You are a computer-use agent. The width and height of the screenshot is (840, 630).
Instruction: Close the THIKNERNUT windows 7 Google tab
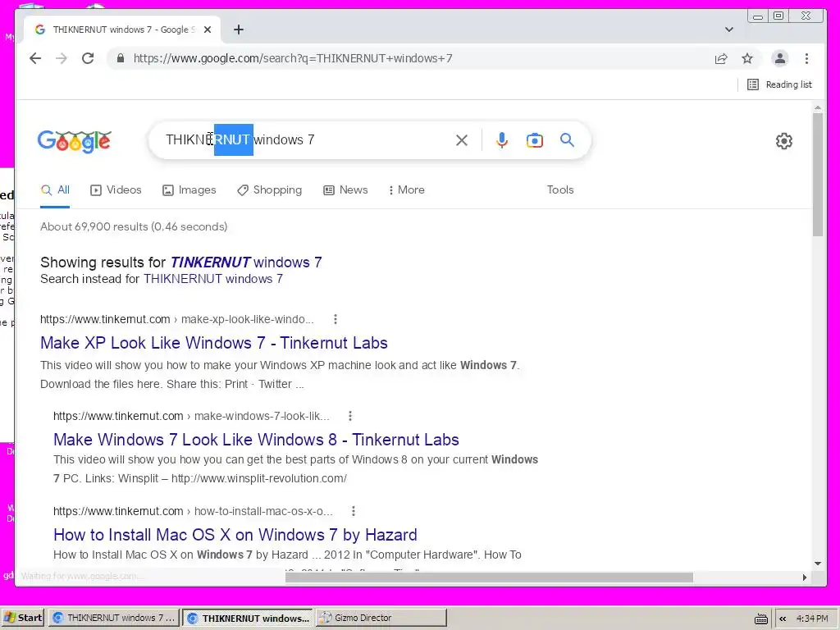pos(208,30)
